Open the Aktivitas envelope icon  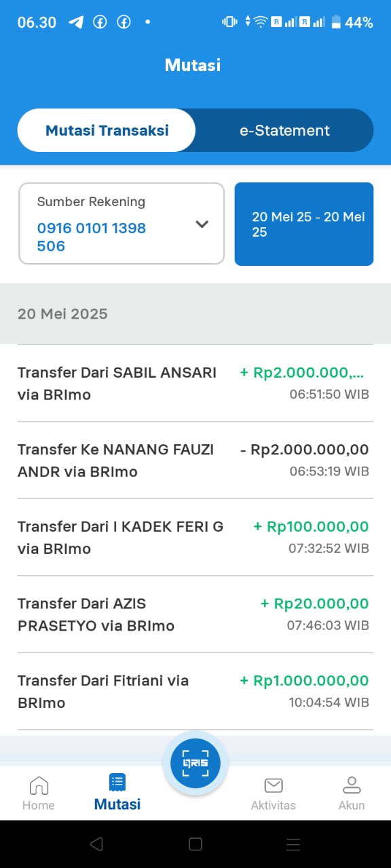(274, 785)
